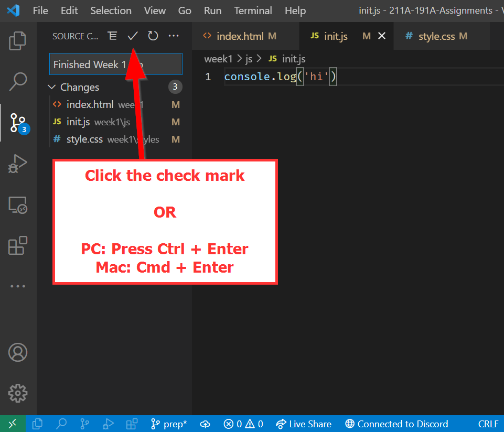Click the commit check mark icon
504x432 pixels.
[132, 36]
